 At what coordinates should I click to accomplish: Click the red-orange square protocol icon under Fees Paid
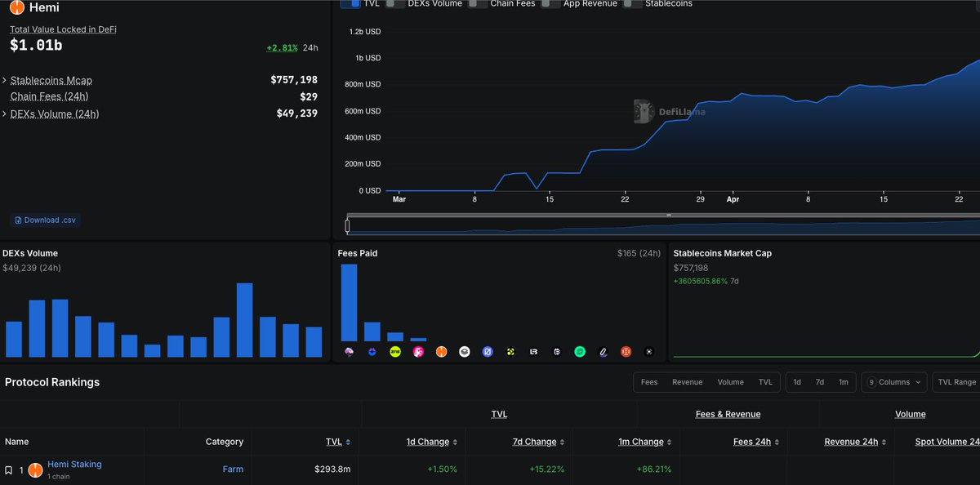pos(626,351)
